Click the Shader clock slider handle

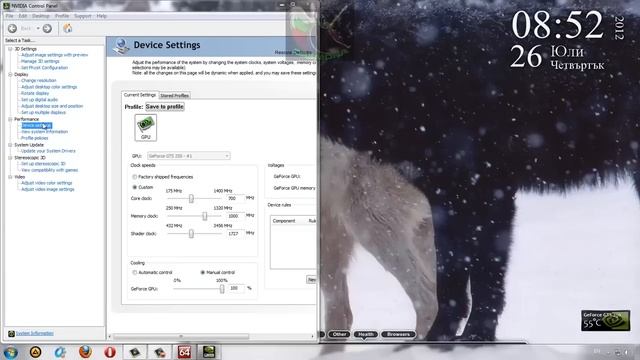(x=191, y=234)
